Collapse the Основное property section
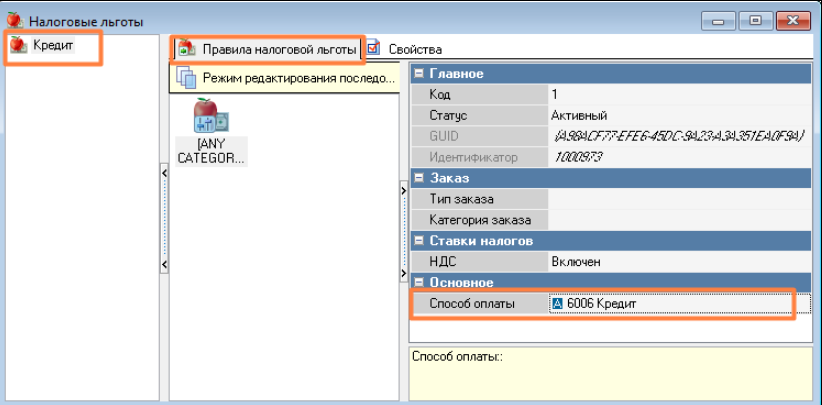 (x=418, y=282)
